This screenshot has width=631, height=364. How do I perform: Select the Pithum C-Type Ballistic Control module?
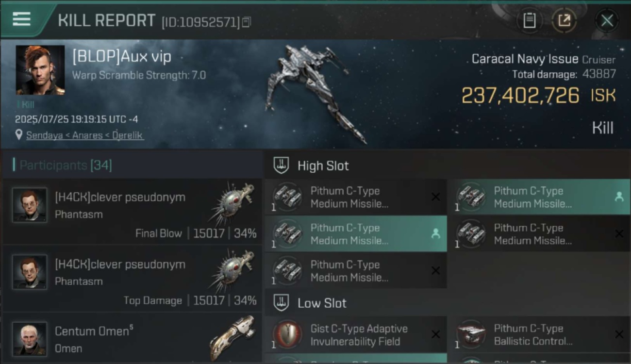point(539,335)
